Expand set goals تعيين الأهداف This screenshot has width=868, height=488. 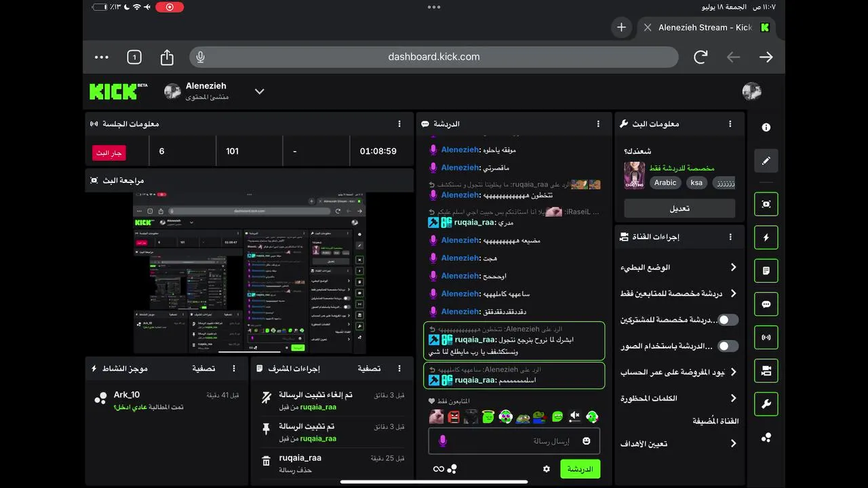pyautogui.click(x=679, y=443)
